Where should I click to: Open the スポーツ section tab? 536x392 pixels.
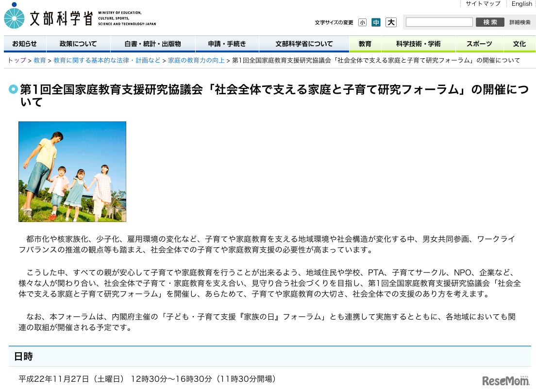click(479, 44)
